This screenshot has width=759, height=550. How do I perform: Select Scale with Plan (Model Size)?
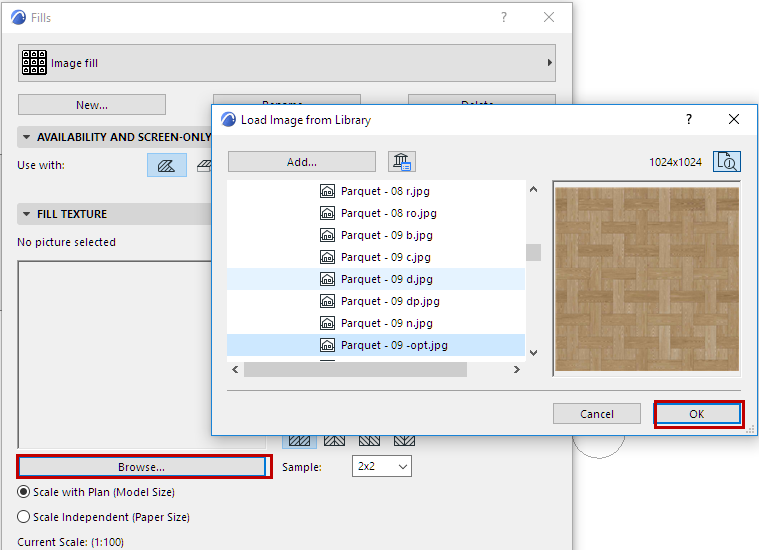23,492
